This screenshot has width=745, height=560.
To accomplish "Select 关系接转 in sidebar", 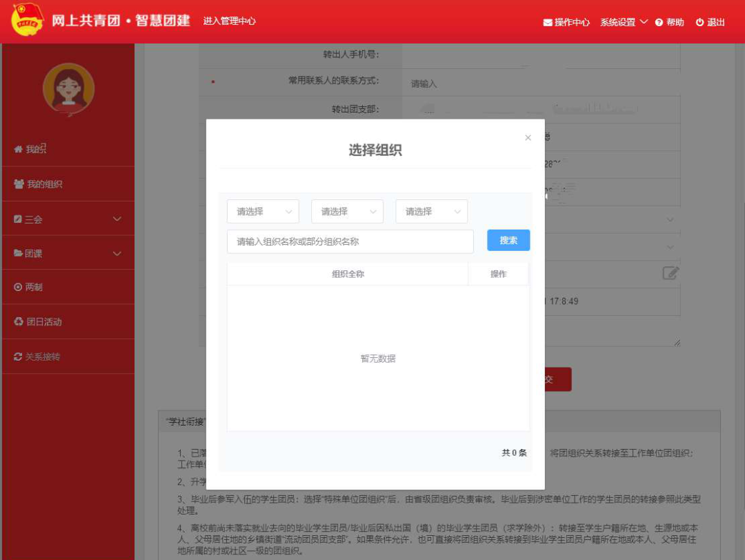I will [42, 357].
